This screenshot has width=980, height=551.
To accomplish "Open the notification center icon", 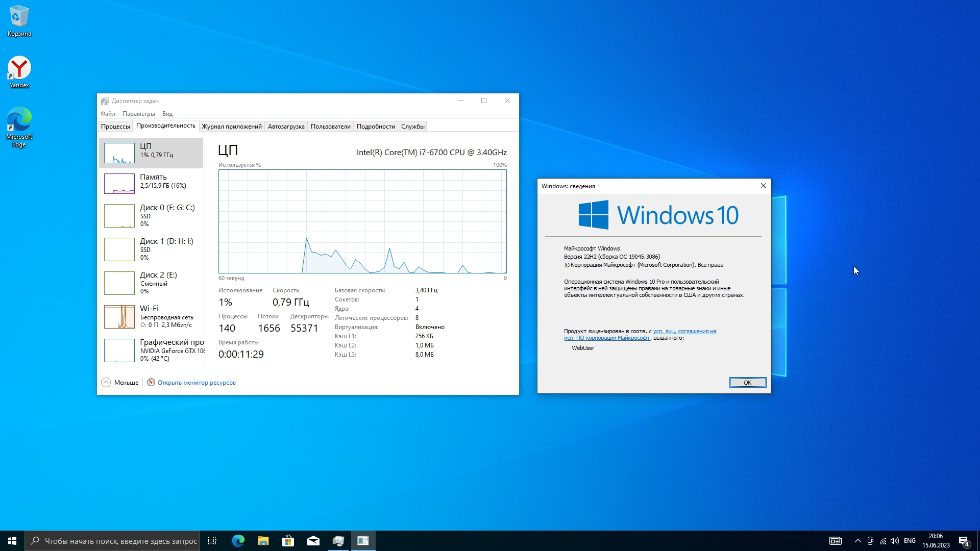I will click(x=964, y=541).
